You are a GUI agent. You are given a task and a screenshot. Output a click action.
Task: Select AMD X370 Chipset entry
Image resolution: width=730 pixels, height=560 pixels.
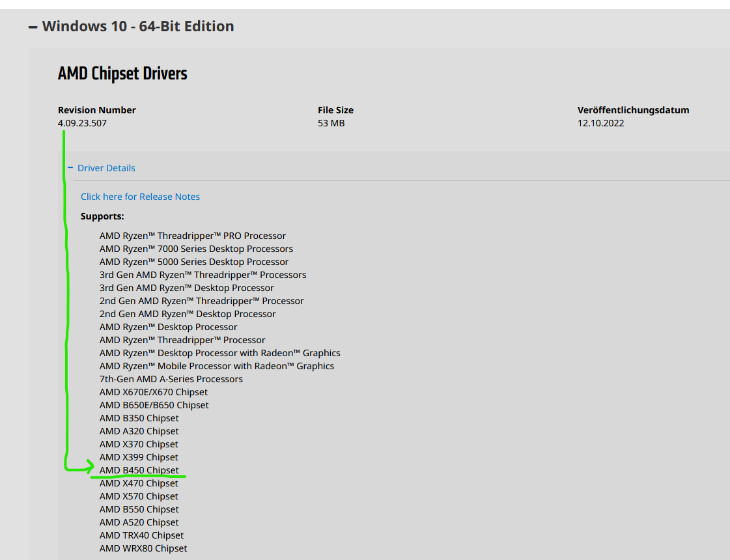[139, 445]
